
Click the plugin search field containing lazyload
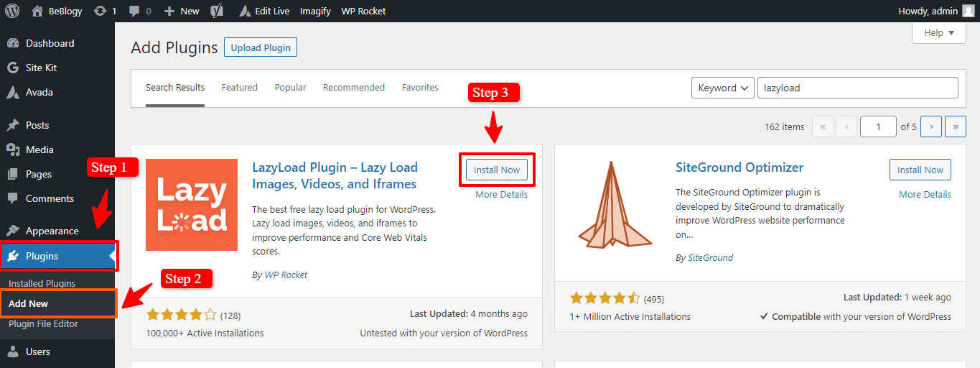858,88
